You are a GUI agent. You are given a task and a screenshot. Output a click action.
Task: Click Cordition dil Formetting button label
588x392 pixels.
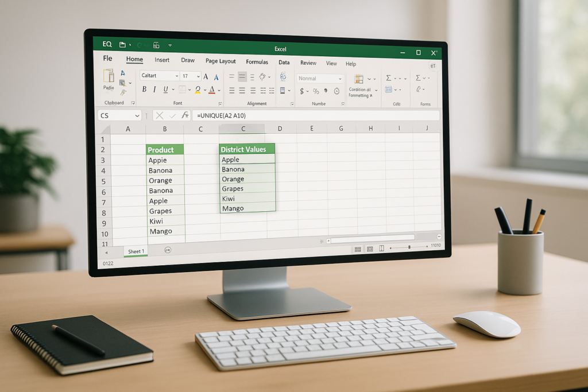[360, 92]
